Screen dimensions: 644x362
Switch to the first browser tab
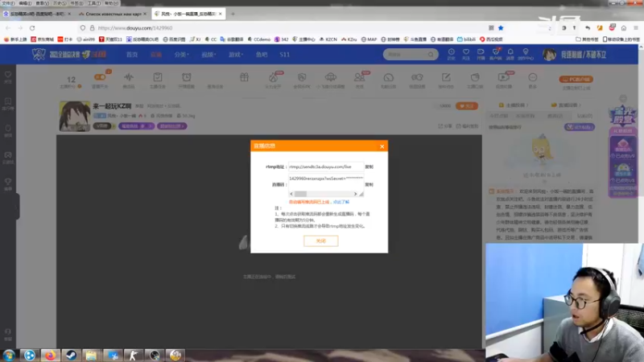coord(37,14)
